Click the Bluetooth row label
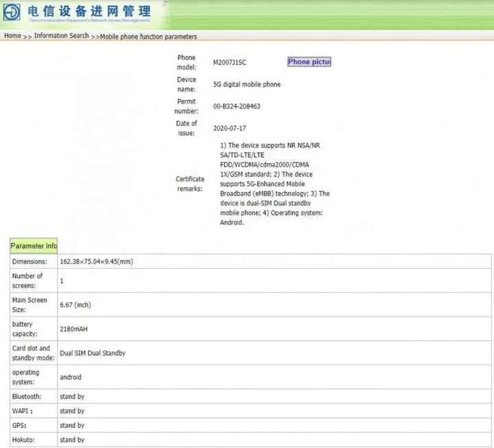The width and height of the screenshot is (494, 448). coord(27,397)
